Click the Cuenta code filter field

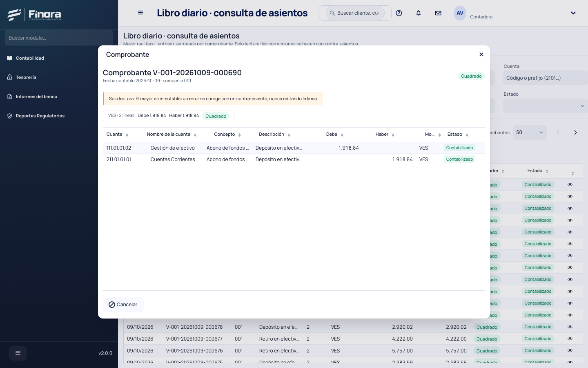click(546, 78)
